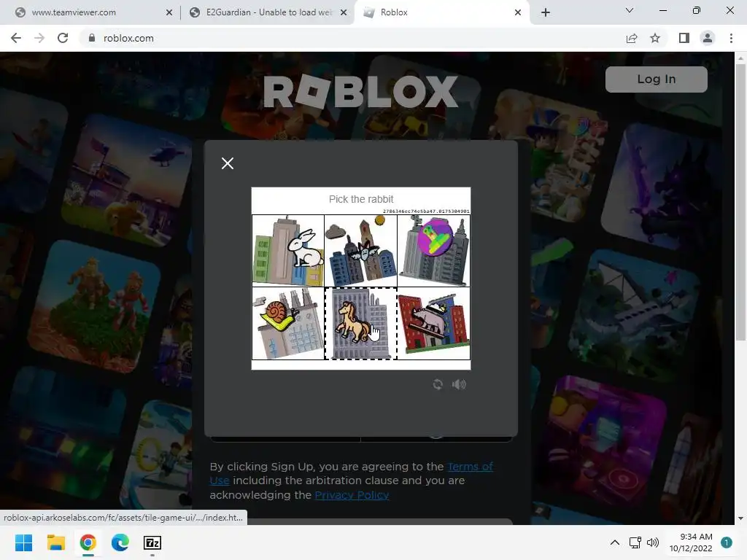Viewport: 747px width, 560px height.
Task: Open File Explorer from taskbar
Action: click(55, 542)
